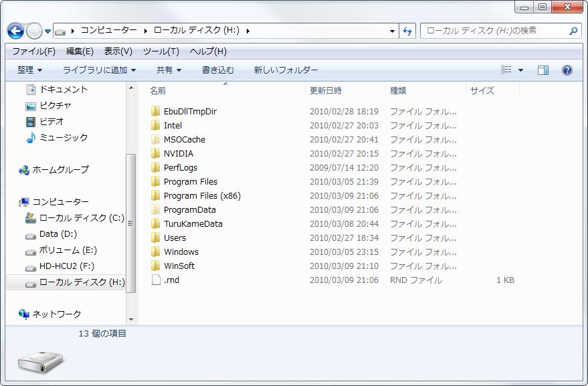Screen dimensions: 588x386
Task: Click the refresh button beside address bar
Action: click(x=407, y=31)
